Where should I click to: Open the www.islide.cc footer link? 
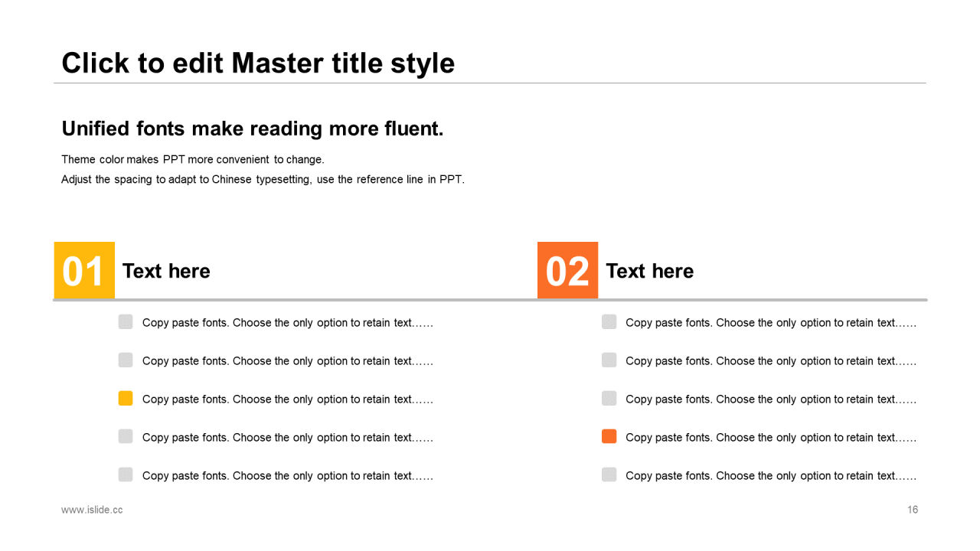point(92,510)
